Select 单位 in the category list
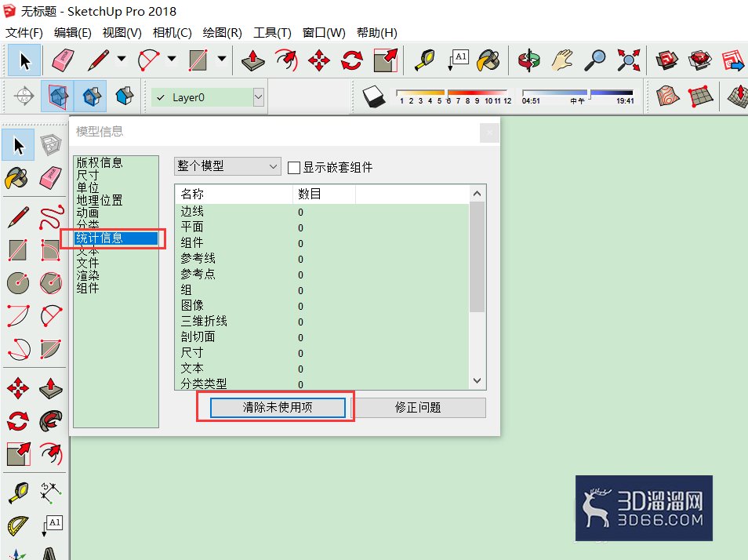The image size is (748, 560). [88, 187]
